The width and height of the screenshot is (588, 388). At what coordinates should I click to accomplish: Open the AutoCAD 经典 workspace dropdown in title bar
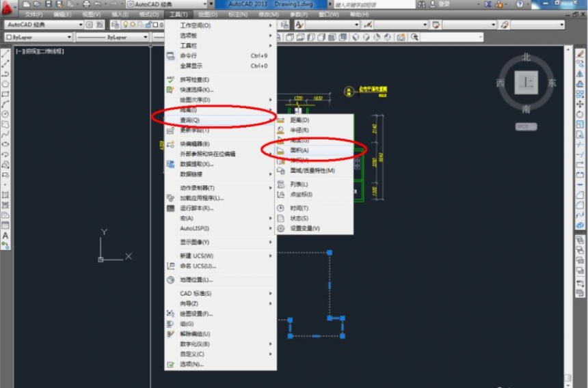click(x=167, y=5)
